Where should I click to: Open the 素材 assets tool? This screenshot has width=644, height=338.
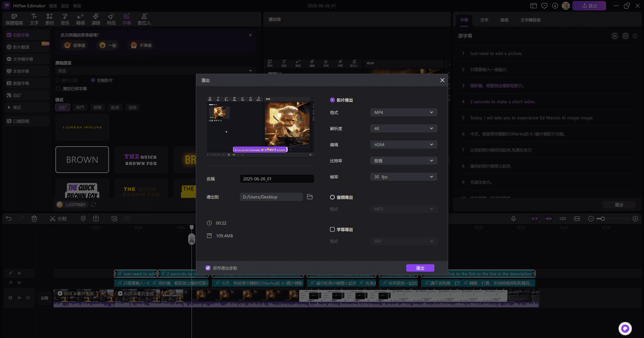(50, 19)
